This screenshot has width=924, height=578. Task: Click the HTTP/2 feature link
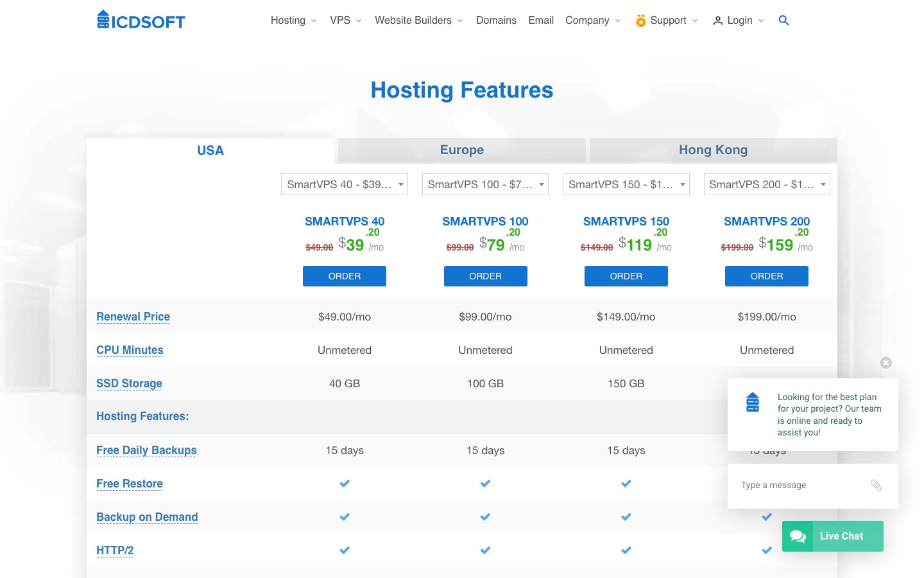point(115,550)
